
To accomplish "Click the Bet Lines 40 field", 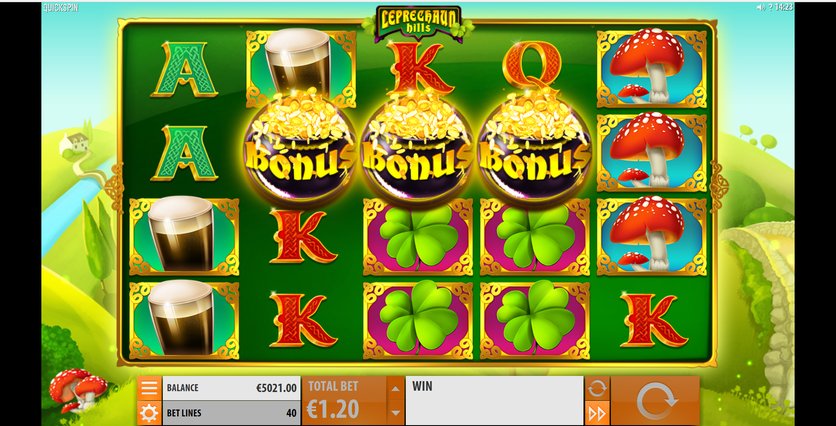I will (231, 413).
